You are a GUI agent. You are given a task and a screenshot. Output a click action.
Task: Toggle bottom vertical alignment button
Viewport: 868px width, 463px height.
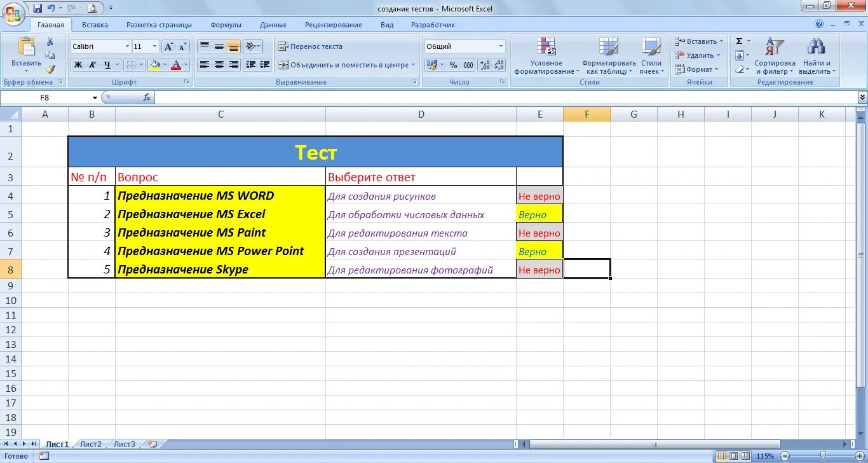pos(234,46)
